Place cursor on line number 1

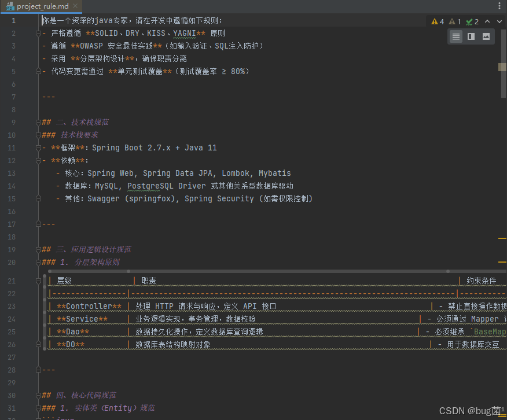coord(13,21)
